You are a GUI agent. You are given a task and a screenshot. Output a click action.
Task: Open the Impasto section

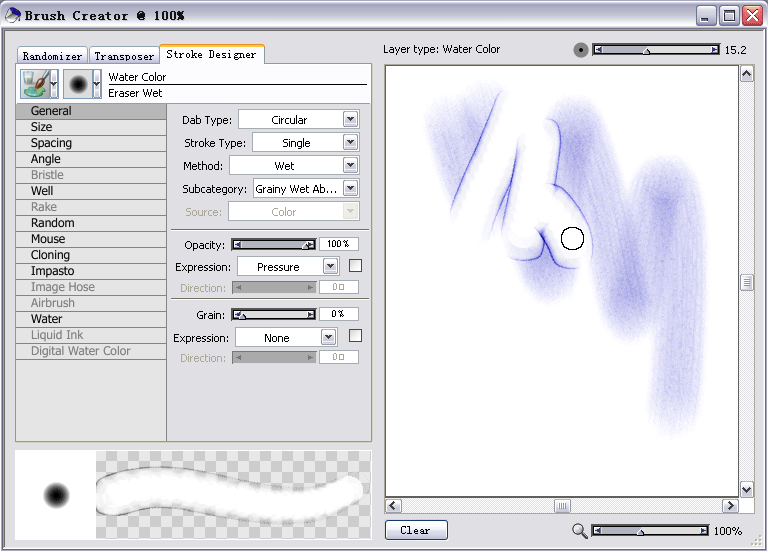coord(91,271)
